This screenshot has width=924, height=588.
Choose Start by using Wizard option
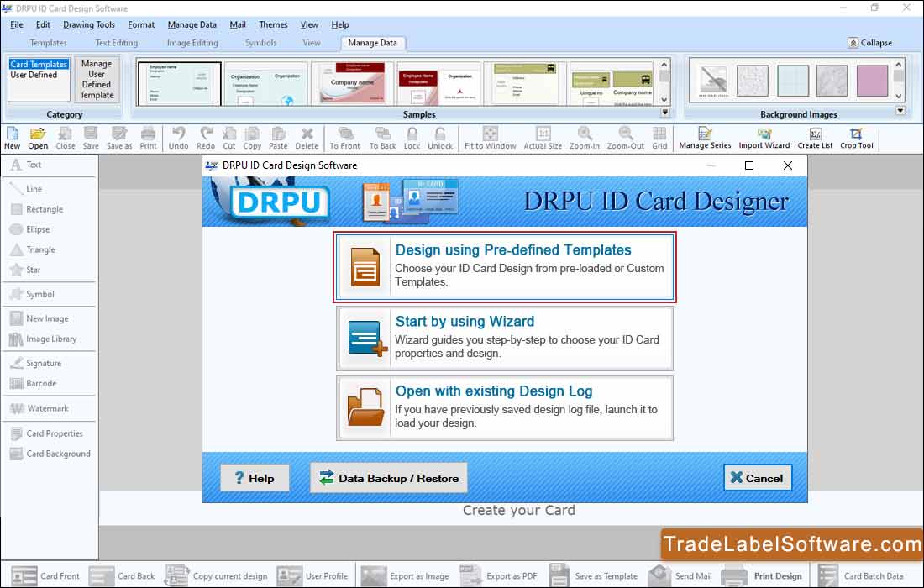click(505, 339)
